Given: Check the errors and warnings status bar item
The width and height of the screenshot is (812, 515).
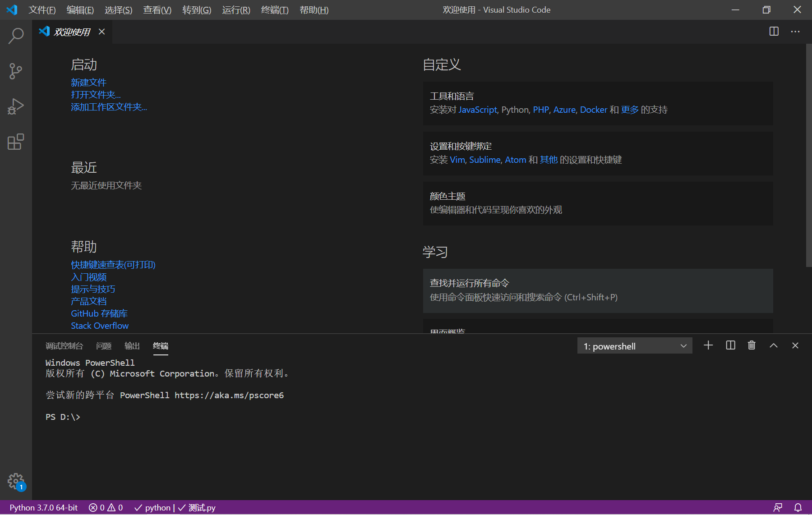Looking at the screenshot, I should click(105, 507).
